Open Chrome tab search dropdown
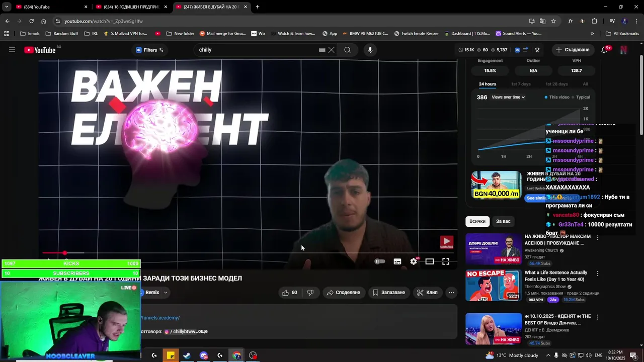This screenshot has width=644, height=362. [x=7, y=7]
